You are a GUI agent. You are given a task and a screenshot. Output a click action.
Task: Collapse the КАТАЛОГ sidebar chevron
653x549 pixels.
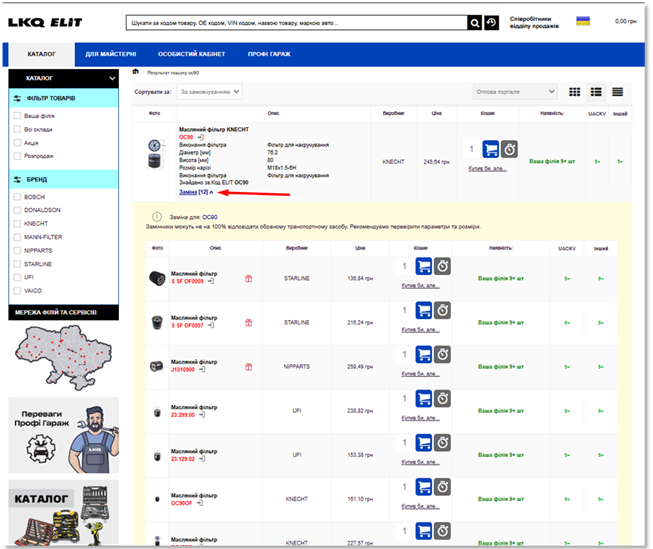(112, 77)
